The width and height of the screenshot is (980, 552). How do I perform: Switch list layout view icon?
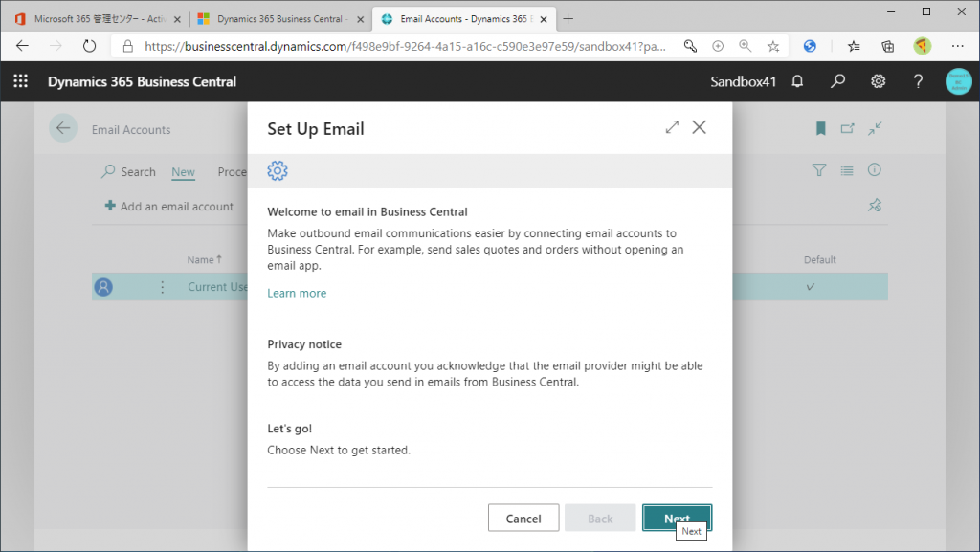pyautogui.click(x=847, y=170)
